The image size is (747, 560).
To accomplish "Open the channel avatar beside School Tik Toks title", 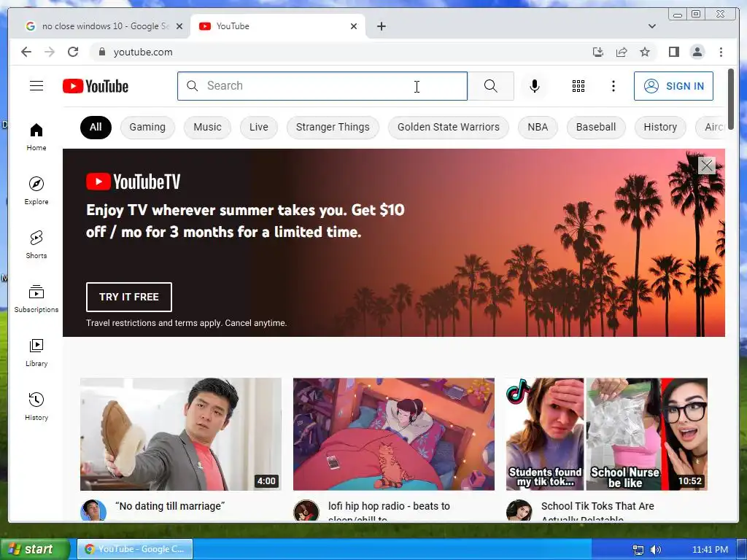I will click(519, 510).
